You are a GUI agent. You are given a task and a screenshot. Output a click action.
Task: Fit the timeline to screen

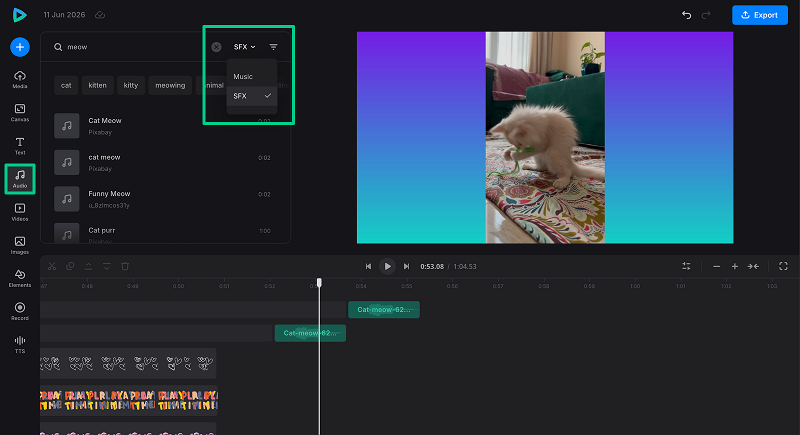pos(753,266)
